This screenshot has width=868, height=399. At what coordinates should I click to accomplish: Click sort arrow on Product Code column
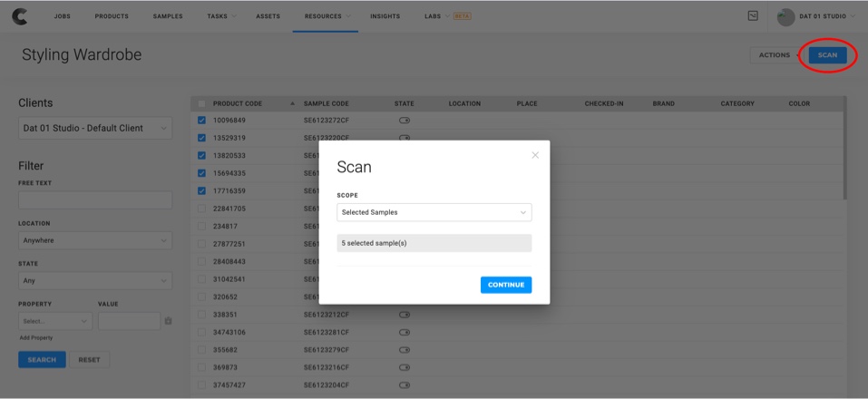click(x=292, y=103)
